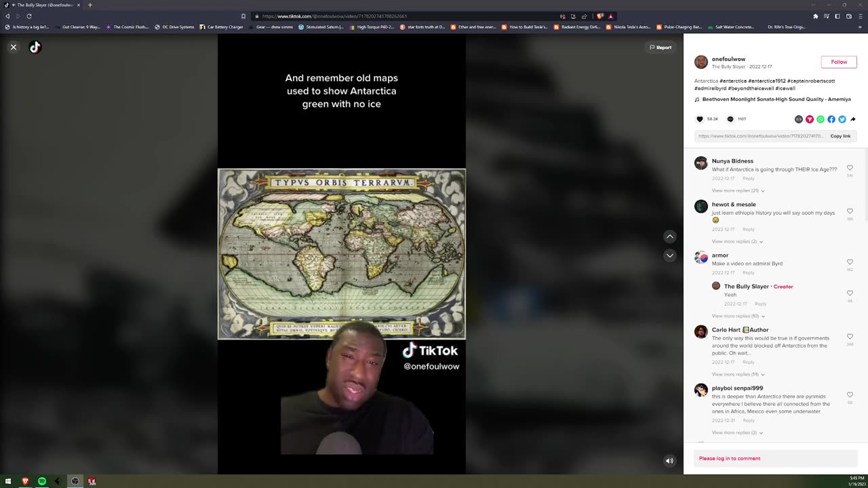Reload the page
The image size is (868, 488).
(x=29, y=16)
